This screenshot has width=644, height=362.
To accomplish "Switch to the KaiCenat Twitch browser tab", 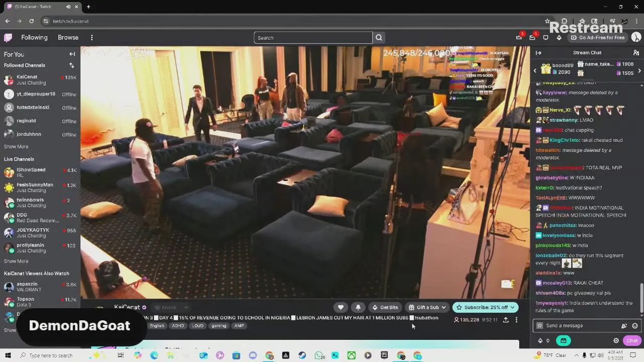I will coord(42,7).
